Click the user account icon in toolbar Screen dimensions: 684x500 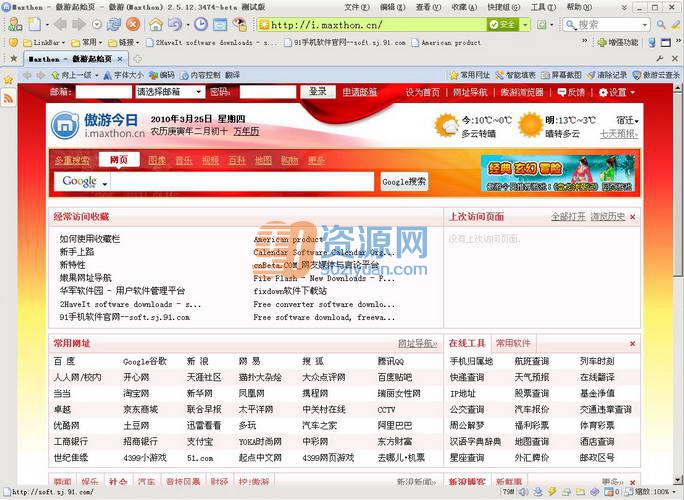pos(15,24)
